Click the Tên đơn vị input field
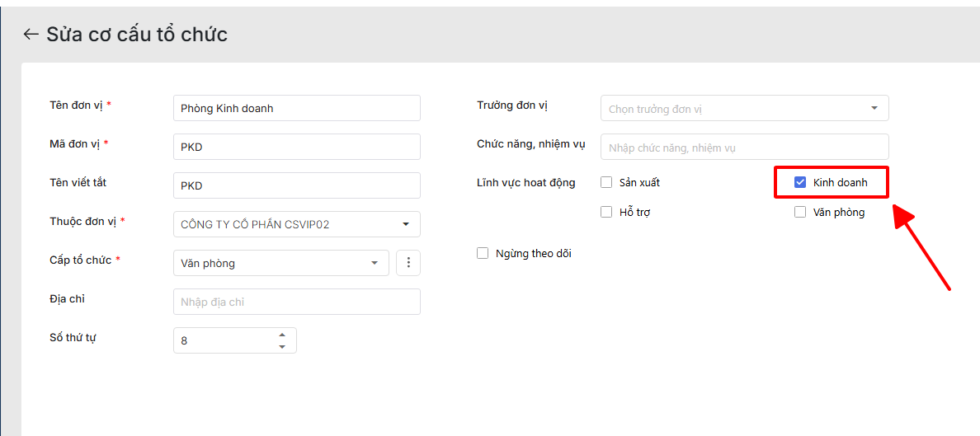980x436 pixels. pos(296,108)
